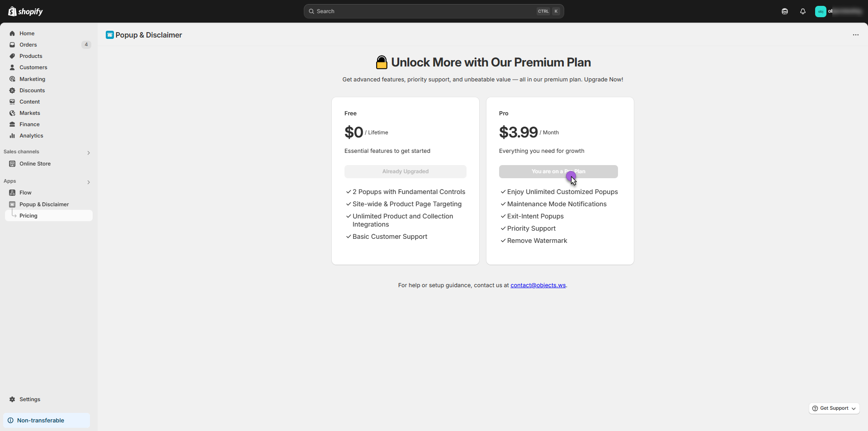Open the Get Support dropdown

tap(834, 408)
